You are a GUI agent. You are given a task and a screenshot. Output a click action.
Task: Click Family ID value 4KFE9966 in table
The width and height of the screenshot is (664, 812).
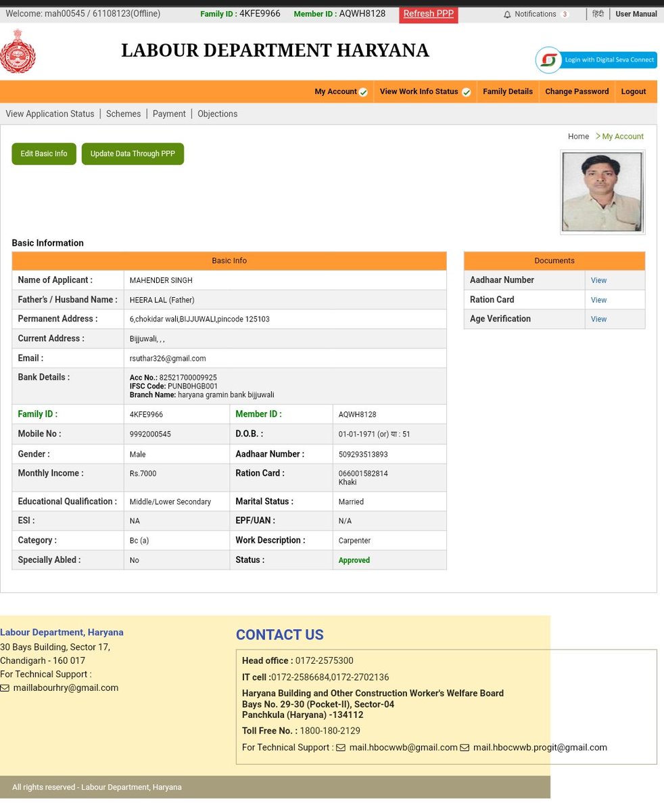click(x=146, y=414)
